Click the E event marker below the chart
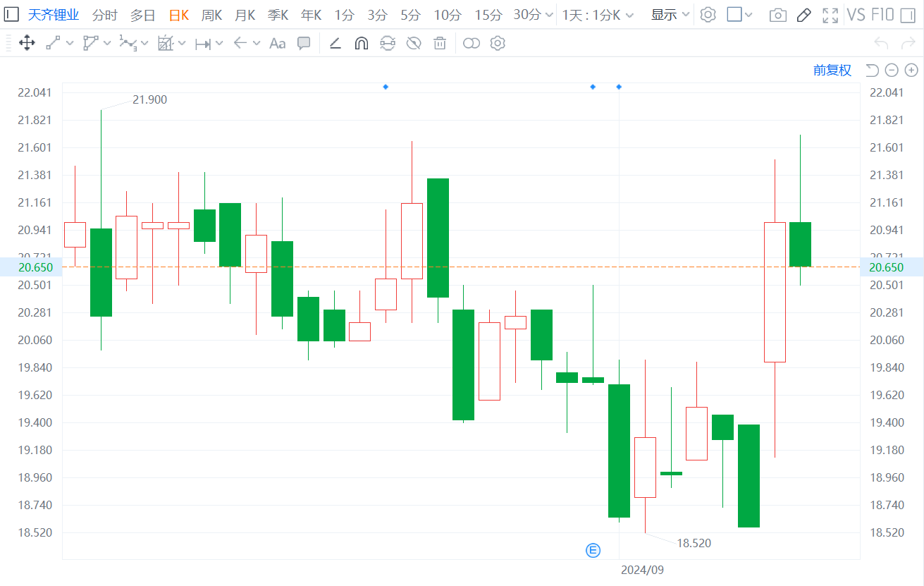 593,550
